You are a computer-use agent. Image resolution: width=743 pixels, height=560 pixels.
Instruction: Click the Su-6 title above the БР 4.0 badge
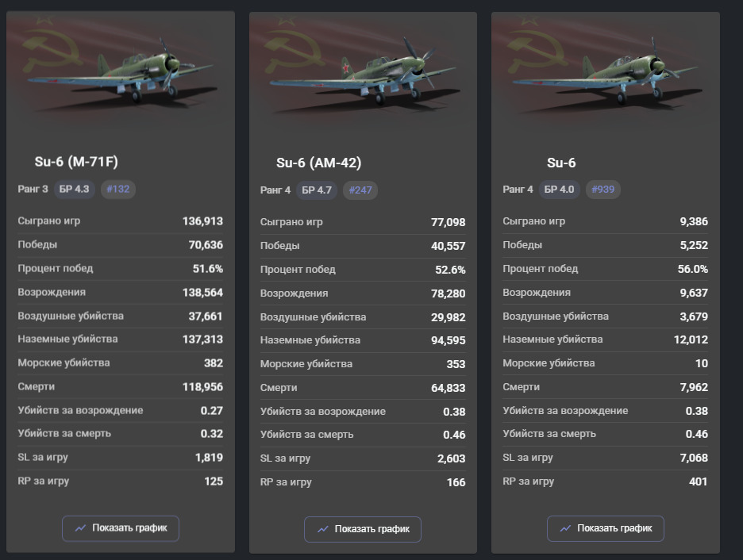coord(561,163)
